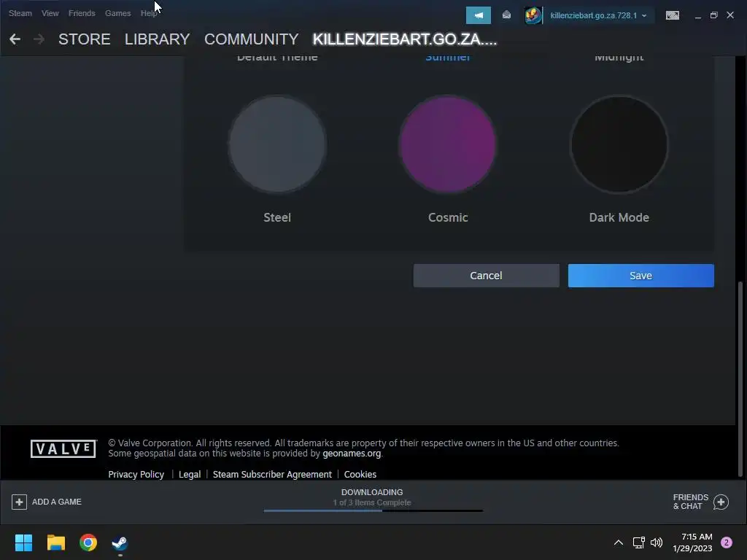Select the Steel theme swatch

[x=277, y=144]
